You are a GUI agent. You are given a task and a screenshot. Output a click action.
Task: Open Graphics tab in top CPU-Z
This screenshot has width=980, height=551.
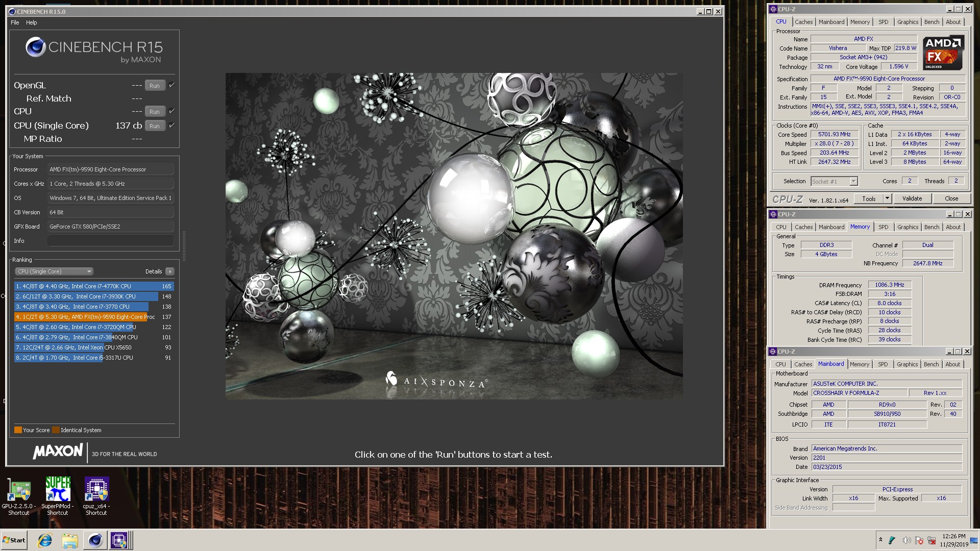pos(908,22)
